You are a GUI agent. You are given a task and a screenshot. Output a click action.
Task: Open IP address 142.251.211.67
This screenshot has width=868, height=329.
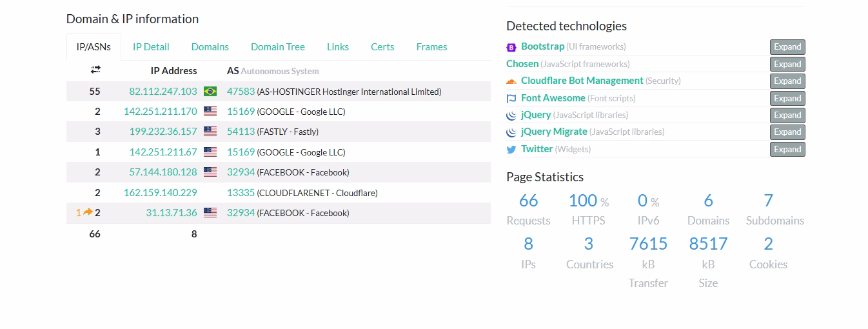click(163, 152)
